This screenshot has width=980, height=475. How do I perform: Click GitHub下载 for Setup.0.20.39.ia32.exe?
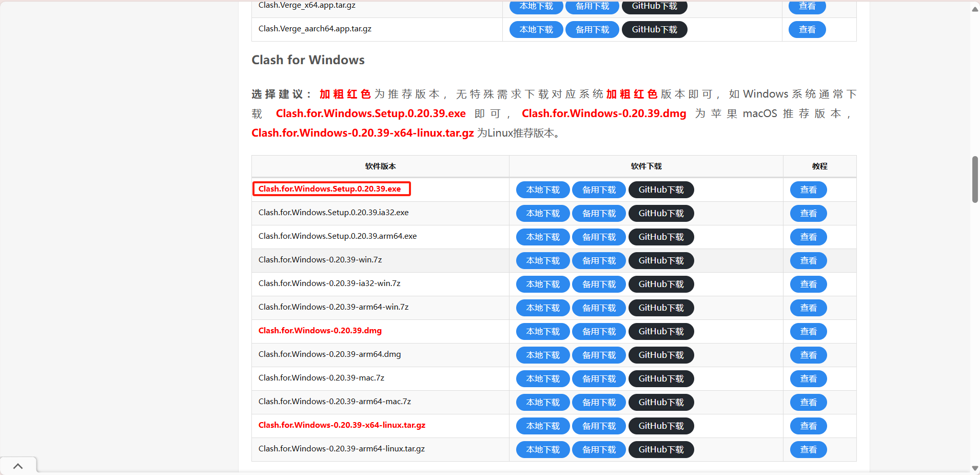click(x=661, y=214)
